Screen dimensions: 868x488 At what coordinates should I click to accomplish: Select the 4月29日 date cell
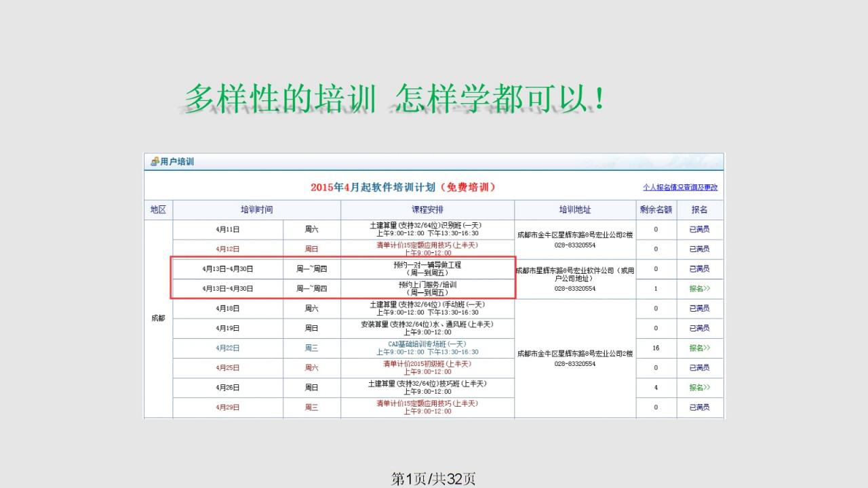(228, 407)
